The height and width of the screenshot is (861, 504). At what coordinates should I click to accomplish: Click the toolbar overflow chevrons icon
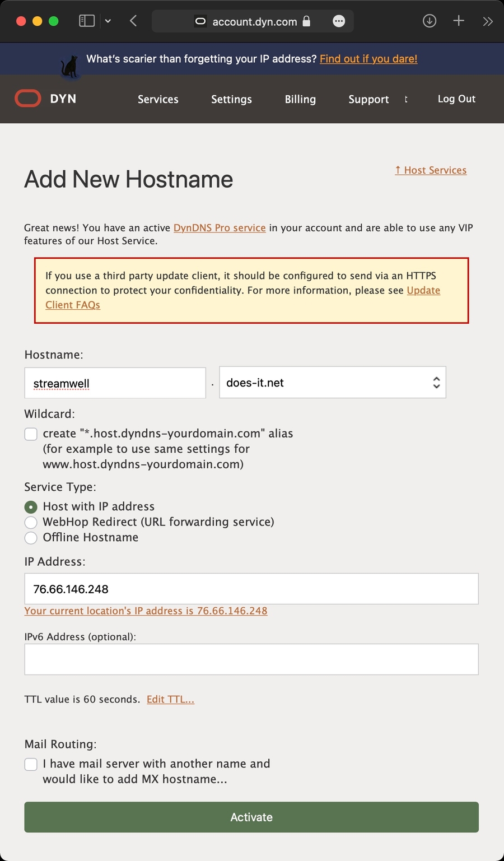tap(488, 21)
